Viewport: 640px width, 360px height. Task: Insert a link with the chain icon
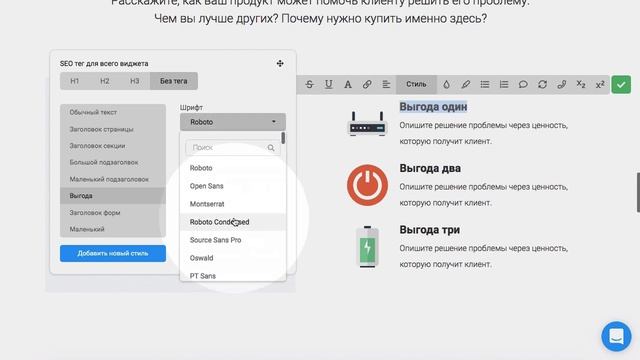coord(367,84)
